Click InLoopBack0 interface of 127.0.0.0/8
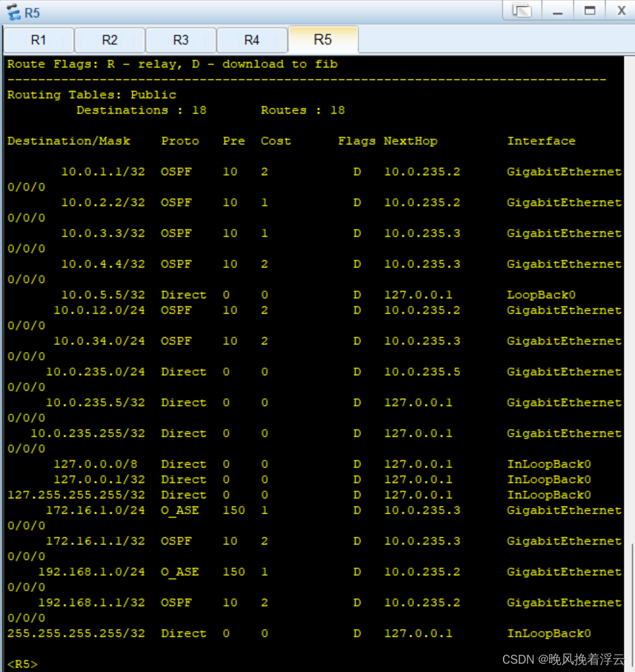Image resolution: width=635 pixels, height=672 pixels. click(549, 464)
